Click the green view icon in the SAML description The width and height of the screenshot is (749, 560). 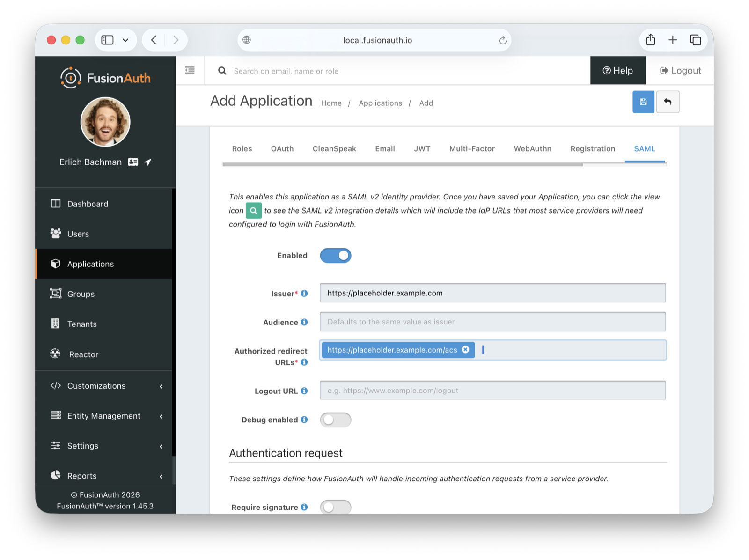253,211
